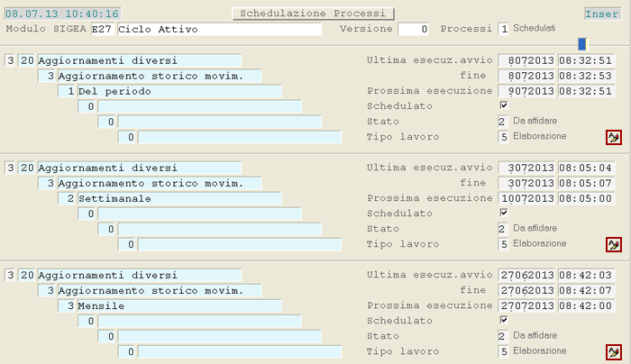
Task: Toggle Schedulato checkbox for Del periodo process
Action: [x=504, y=105]
